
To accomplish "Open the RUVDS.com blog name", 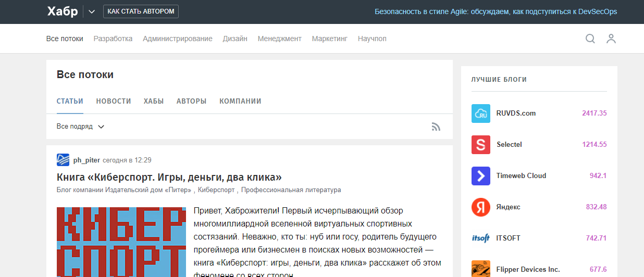I will (x=516, y=113).
